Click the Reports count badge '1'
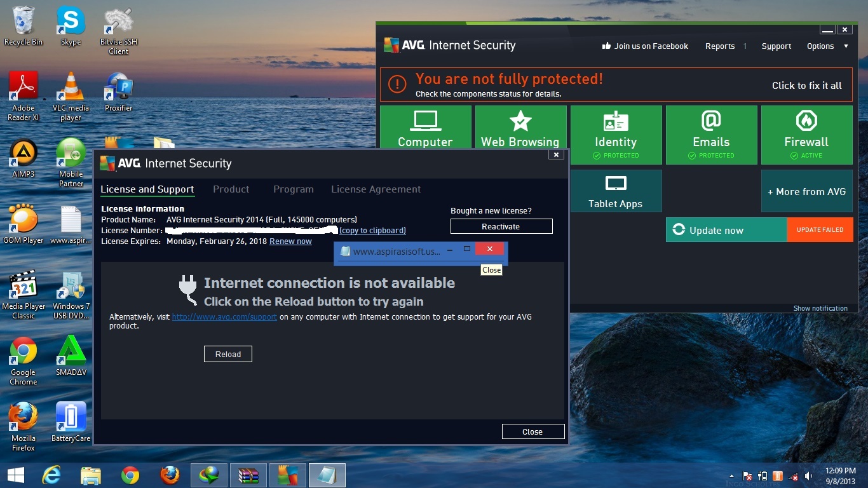The width and height of the screenshot is (868, 488). click(x=745, y=46)
